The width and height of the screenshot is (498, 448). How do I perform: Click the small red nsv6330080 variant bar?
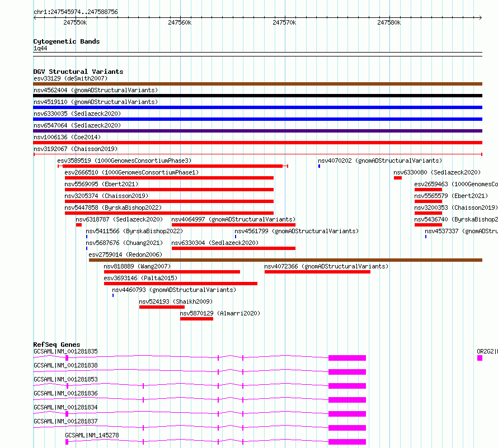(398, 178)
